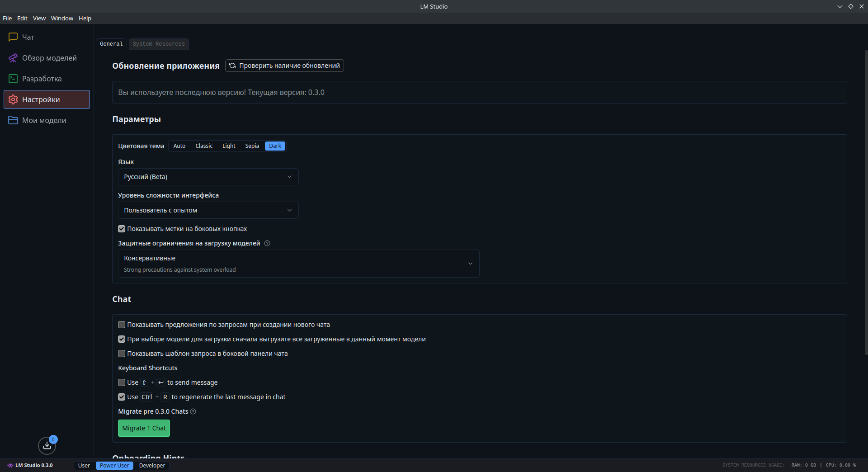Enable Показывать предложения по запросам checkbox
This screenshot has width=868, height=472.
click(x=122, y=325)
